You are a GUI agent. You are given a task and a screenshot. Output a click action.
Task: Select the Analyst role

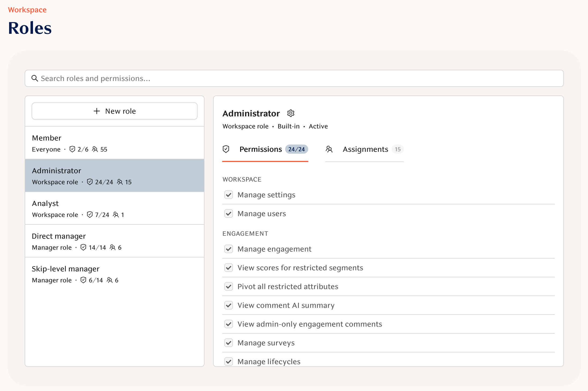pyautogui.click(x=114, y=208)
